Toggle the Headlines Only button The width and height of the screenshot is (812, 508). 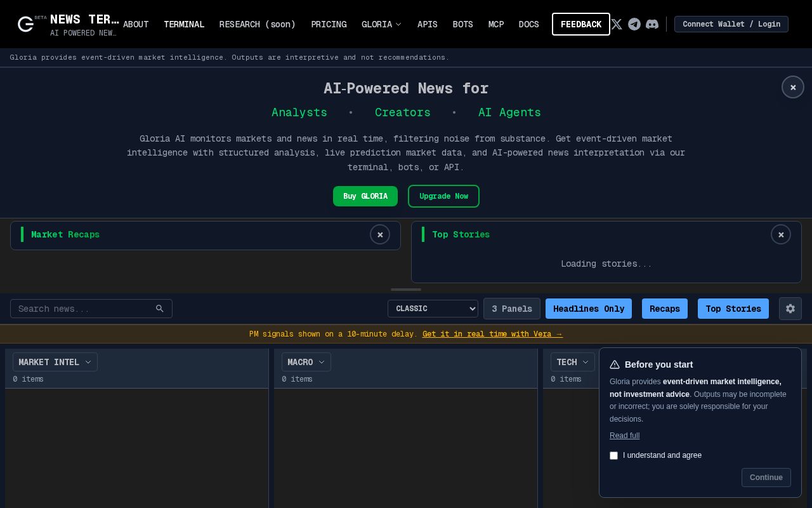coord(589,309)
